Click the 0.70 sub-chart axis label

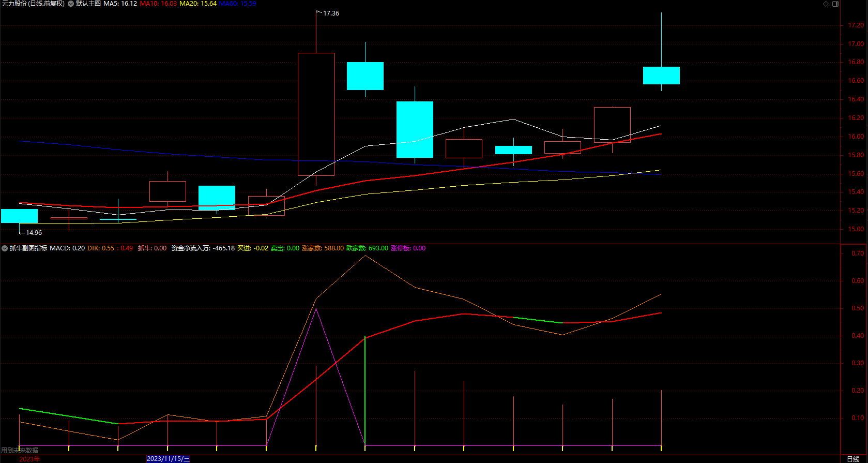858,253
